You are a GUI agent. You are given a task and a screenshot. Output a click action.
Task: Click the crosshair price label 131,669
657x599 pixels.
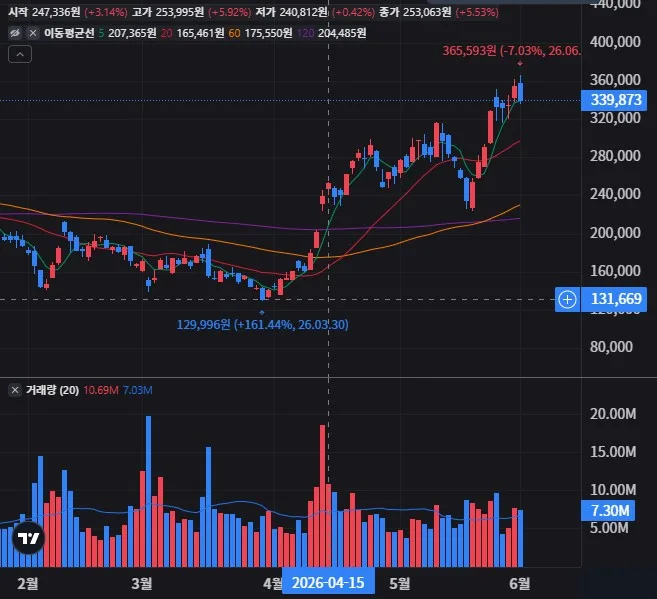[x=614, y=299]
